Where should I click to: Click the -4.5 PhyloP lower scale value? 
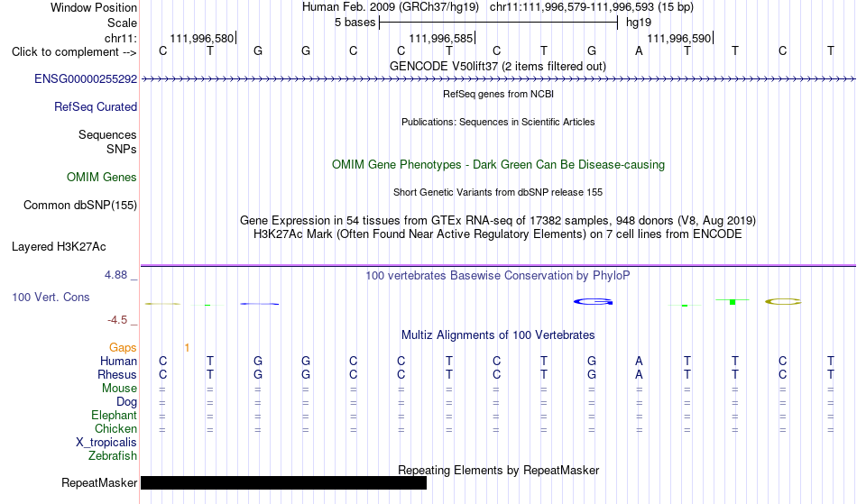point(117,320)
